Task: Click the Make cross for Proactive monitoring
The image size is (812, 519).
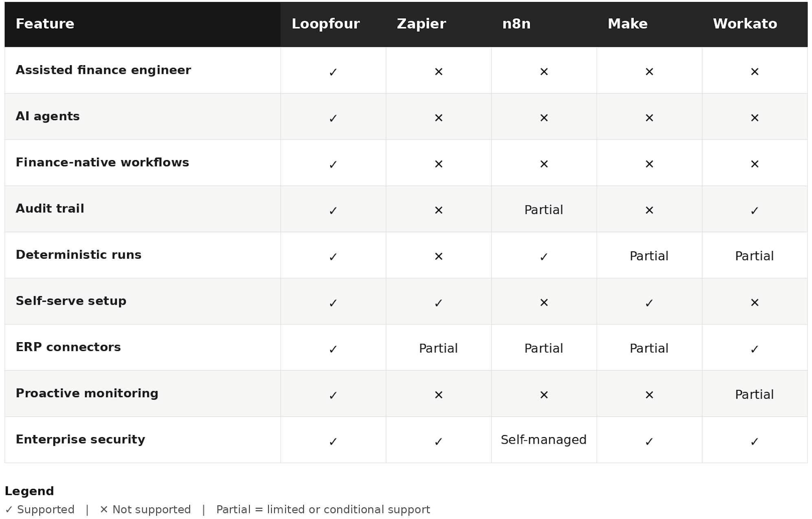Action: coord(649,395)
